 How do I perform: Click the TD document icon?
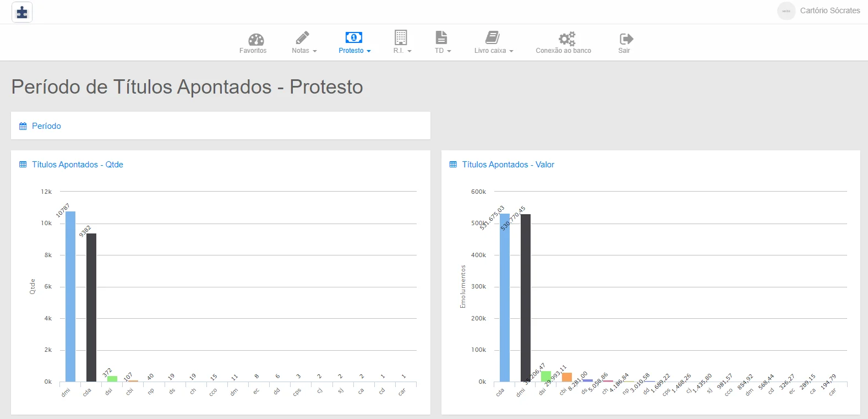[x=441, y=37]
